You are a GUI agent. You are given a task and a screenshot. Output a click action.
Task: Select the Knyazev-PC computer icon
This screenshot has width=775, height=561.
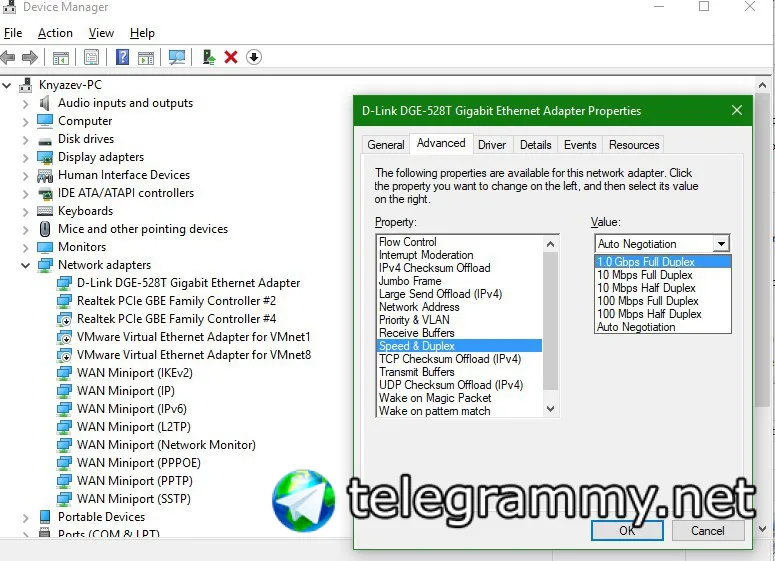25,85
